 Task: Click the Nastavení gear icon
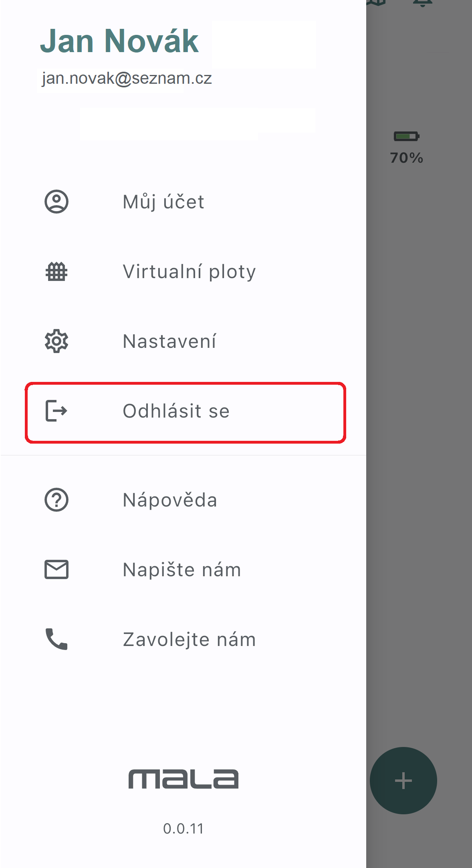click(56, 341)
